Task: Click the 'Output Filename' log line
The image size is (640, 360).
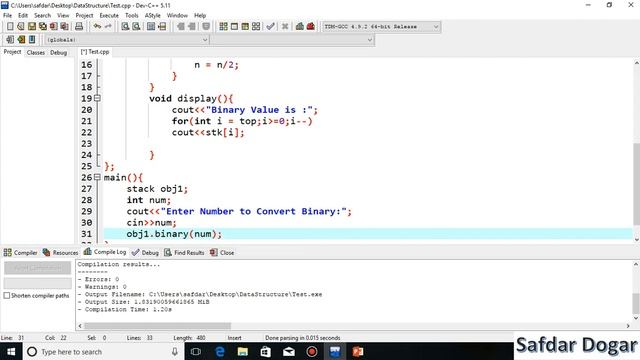Action: [200, 294]
